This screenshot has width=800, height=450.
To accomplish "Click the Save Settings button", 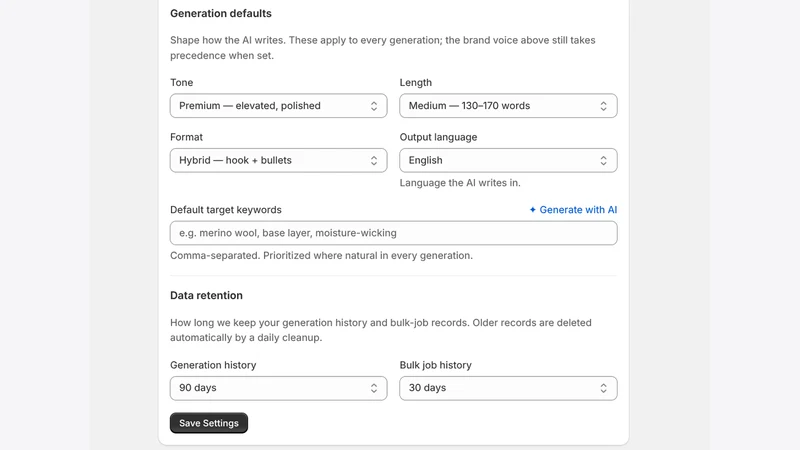I will coord(209,423).
